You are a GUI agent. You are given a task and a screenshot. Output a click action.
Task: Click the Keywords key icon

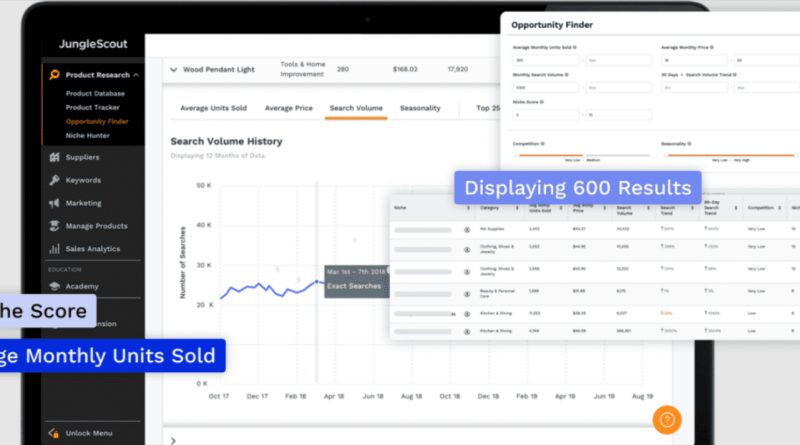tap(54, 180)
